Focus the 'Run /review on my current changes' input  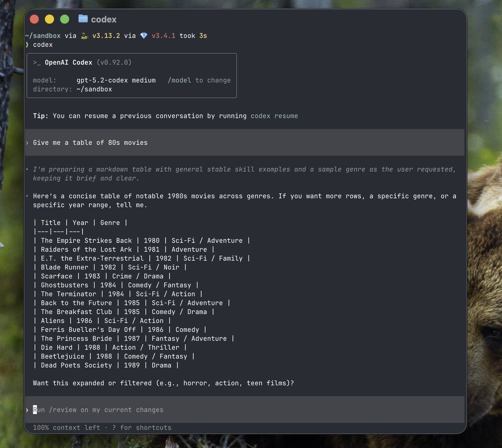(245, 410)
